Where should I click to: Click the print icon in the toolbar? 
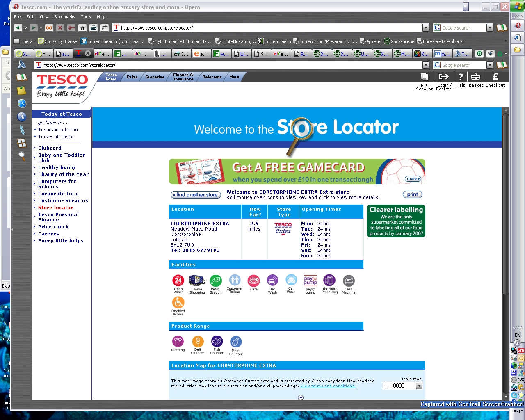pyautogui.click(x=94, y=28)
